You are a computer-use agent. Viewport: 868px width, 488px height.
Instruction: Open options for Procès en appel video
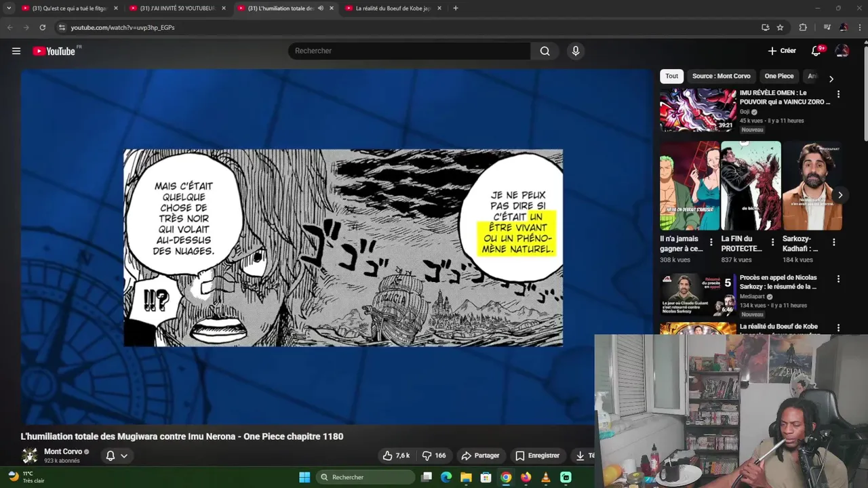click(x=838, y=279)
